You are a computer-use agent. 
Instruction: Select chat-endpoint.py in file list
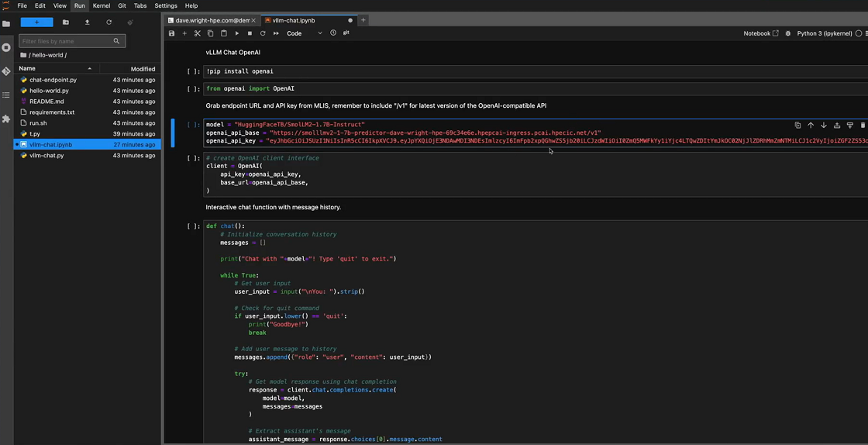coord(88,80)
